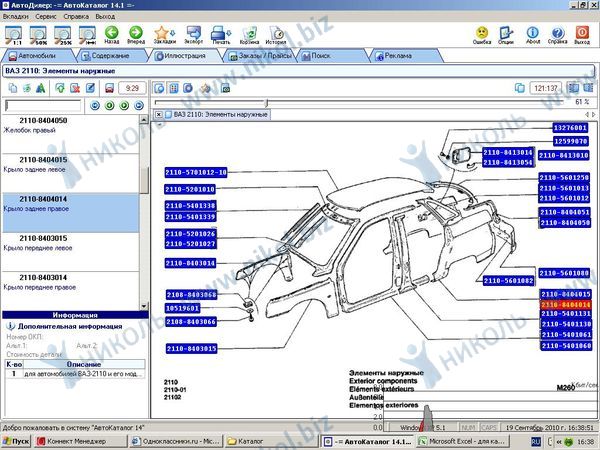Switch to the Содержание tab
This screenshot has height=450, width=600.
[x=110, y=56]
